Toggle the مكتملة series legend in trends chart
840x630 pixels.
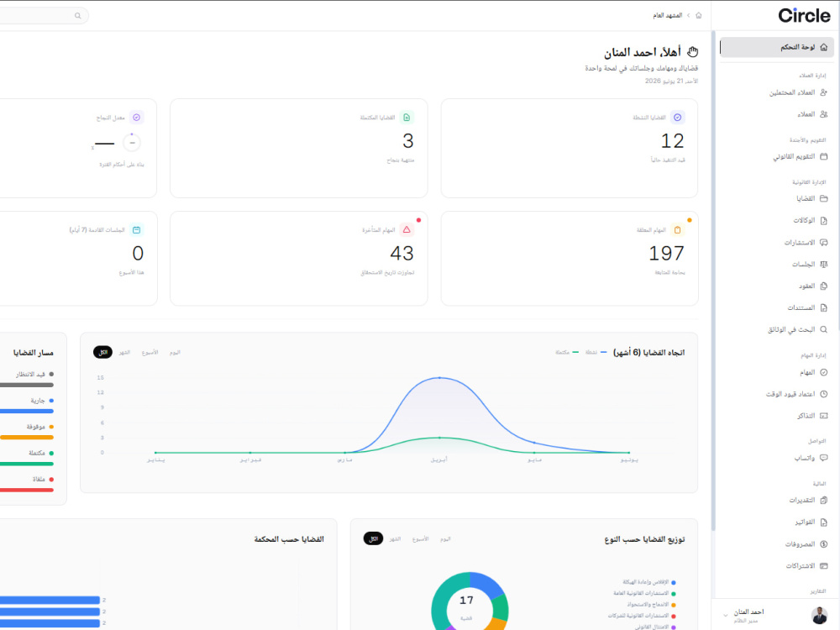coord(567,353)
